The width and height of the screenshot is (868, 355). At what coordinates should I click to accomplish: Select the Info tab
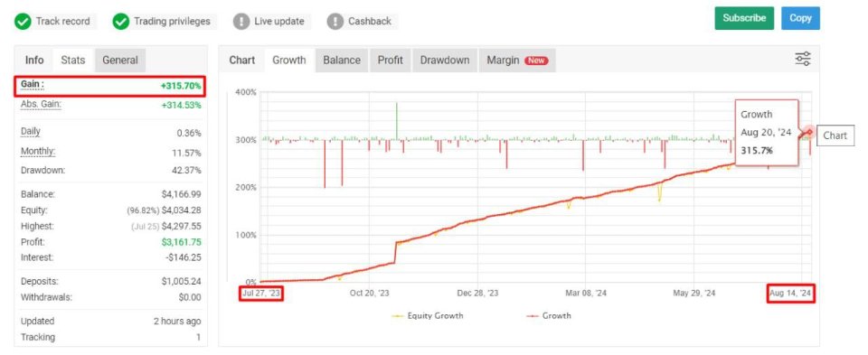coord(34,61)
